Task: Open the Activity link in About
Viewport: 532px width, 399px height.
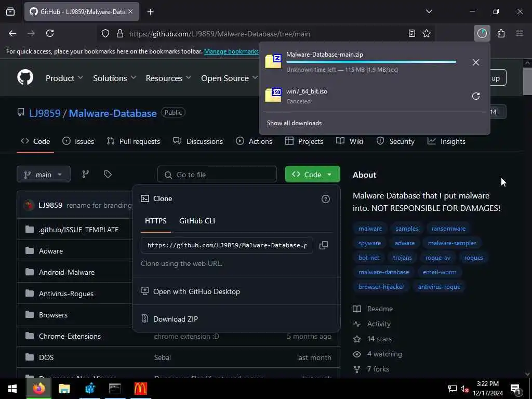Action: coord(379,324)
